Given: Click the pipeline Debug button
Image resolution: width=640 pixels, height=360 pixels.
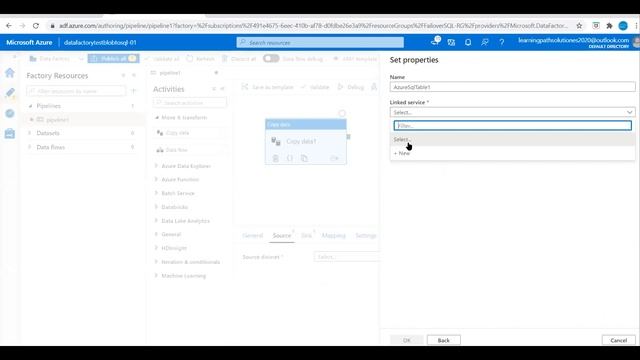Looking at the screenshot, I should [351, 87].
